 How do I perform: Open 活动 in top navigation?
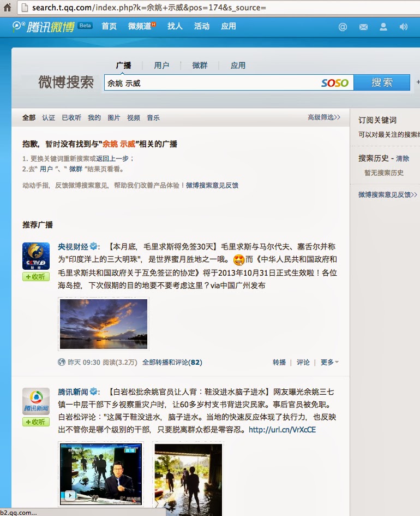tap(201, 26)
